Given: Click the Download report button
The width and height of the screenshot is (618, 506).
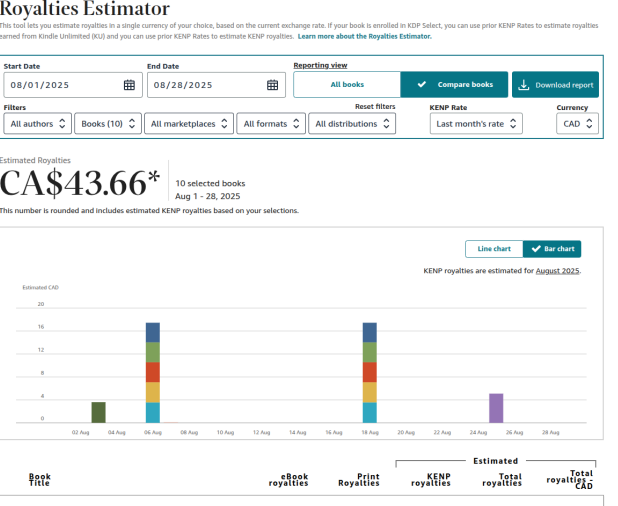Looking at the screenshot, I should [556, 85].
